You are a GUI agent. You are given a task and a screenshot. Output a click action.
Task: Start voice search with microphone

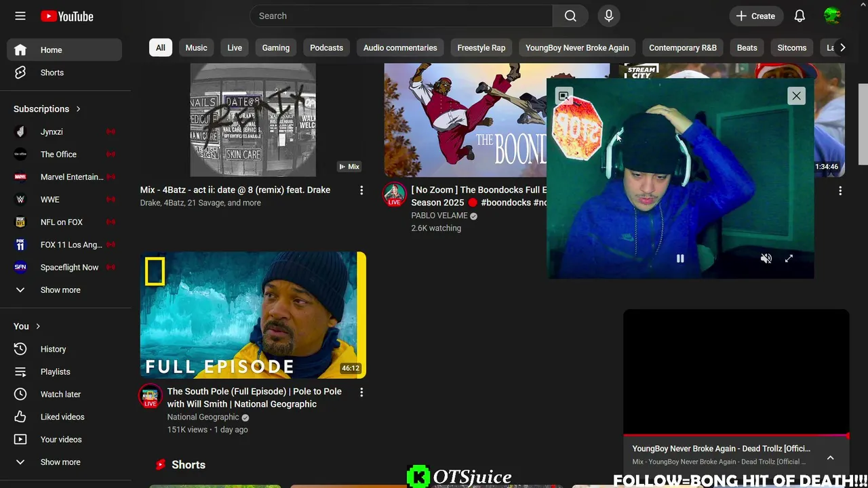(609, 16)
